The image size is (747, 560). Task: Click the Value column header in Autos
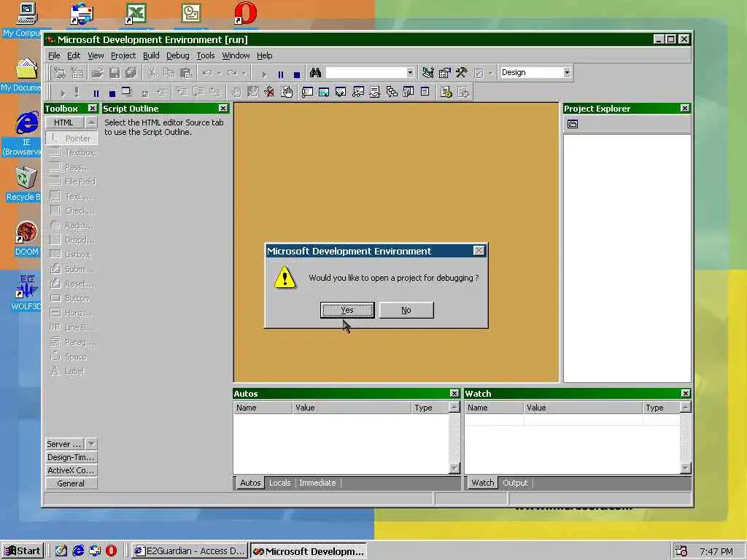(x=352, y=408)
